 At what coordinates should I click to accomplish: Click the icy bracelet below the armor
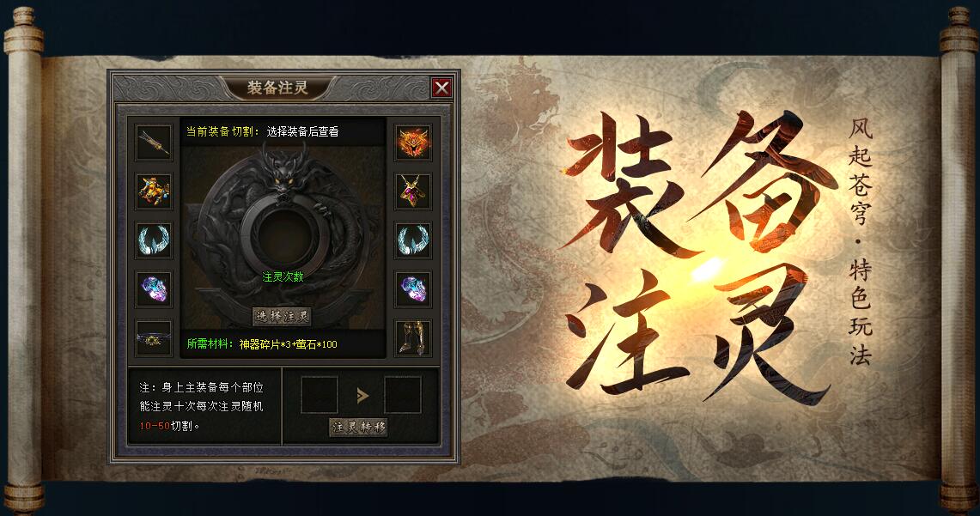[154, 240]
